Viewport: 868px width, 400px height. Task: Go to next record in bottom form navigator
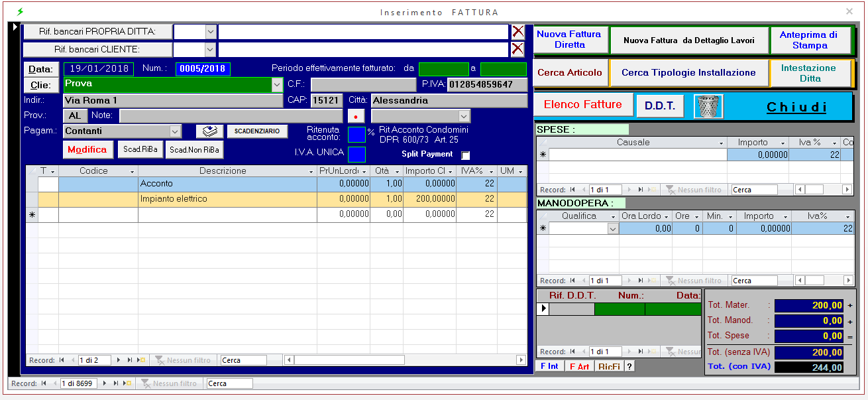pos(104,383)
